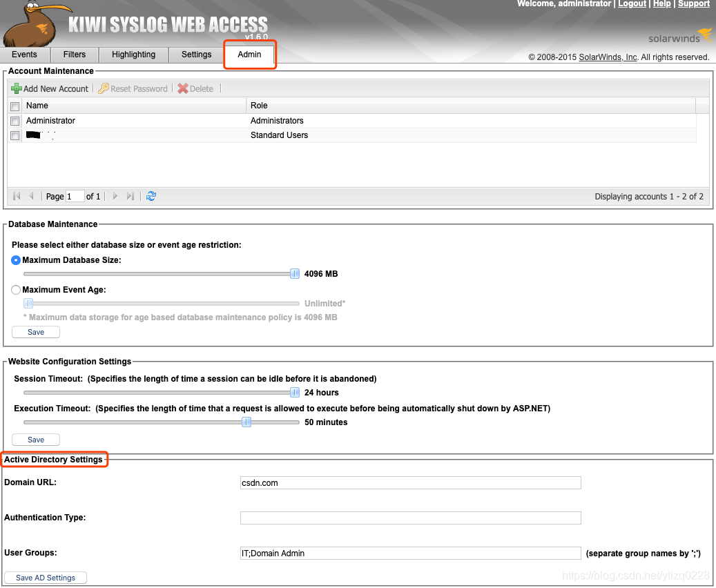
Task: Check the Administrator account checkbox
Action: point(15,121)
